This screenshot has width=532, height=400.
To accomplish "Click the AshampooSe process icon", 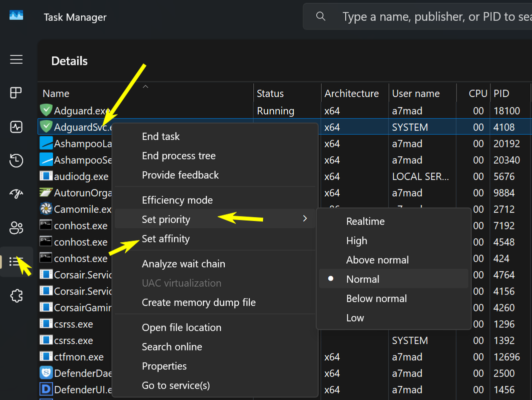I will pos(46,159).
